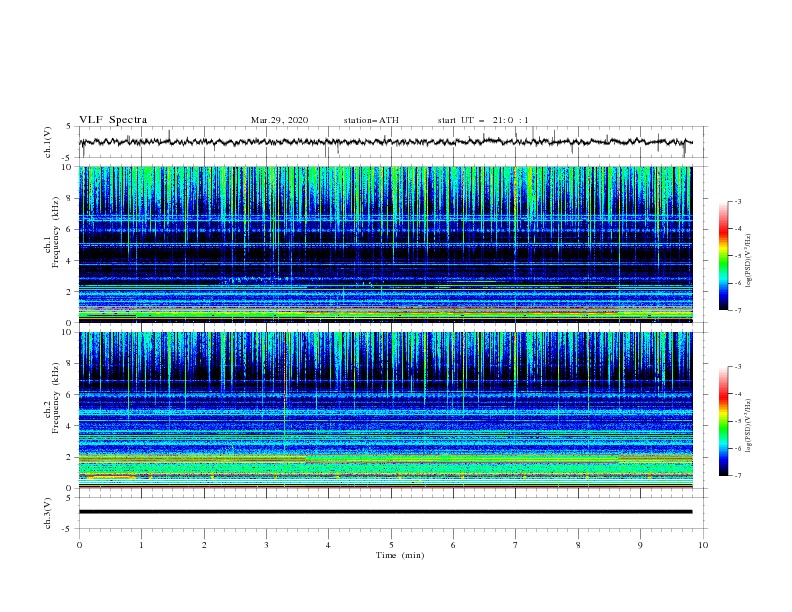Click the time axis tick label "1"
The height and width of the screenshot is (612, 792).
click(x=141, y=545)
